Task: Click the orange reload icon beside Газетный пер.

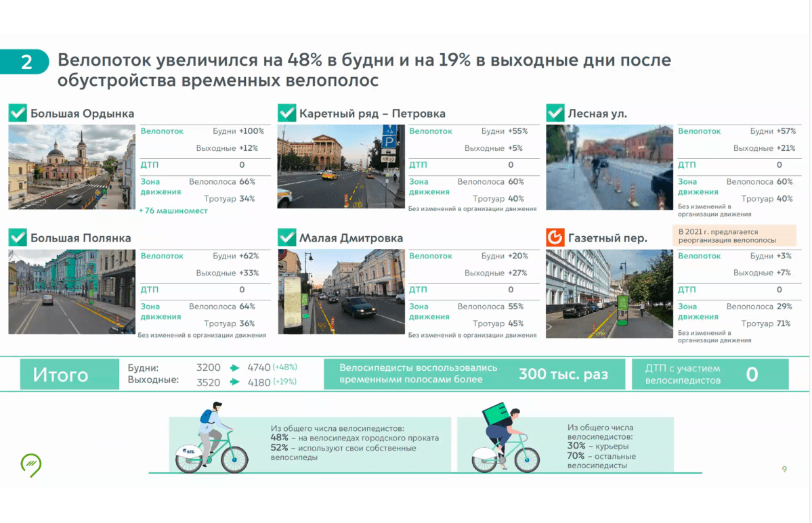Action: (555, 237)
